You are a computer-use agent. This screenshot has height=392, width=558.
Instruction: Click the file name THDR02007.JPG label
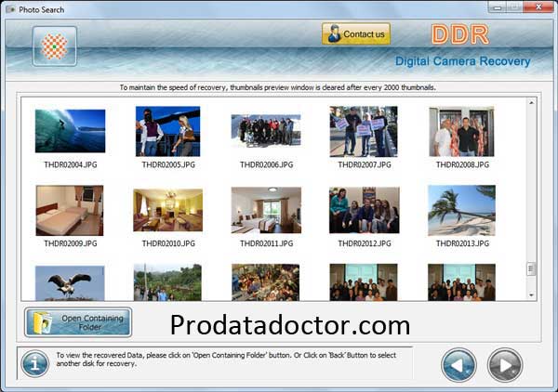click(365, 164)
